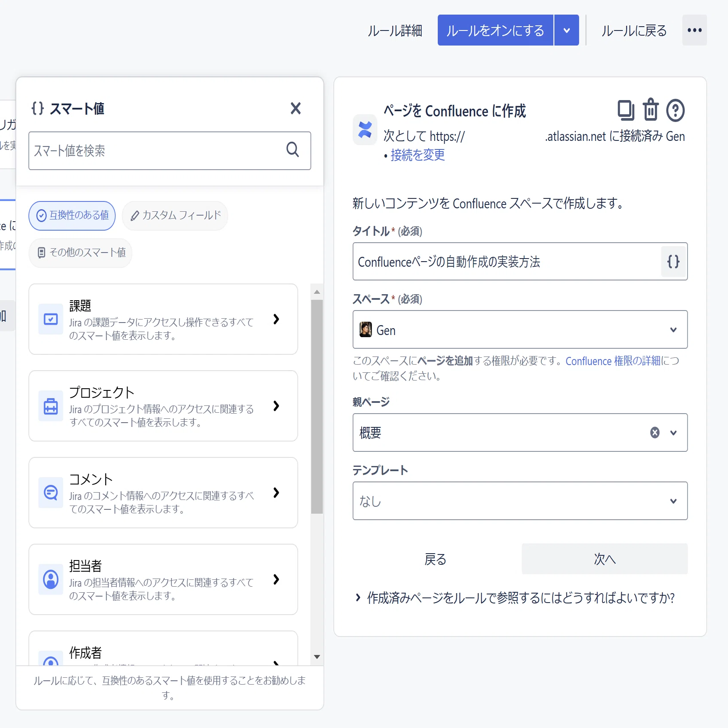
Task: Click the ページを Confluence に作成 heading
Action: [454, 111]
